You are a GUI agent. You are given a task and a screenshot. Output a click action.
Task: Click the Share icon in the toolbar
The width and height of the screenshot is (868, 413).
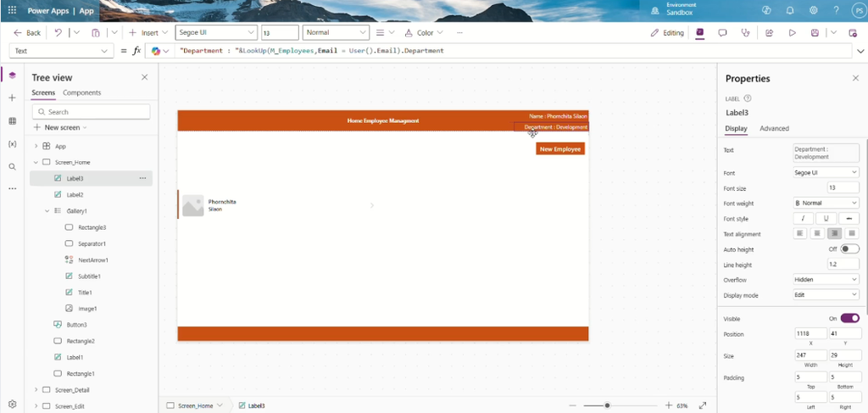769,33
